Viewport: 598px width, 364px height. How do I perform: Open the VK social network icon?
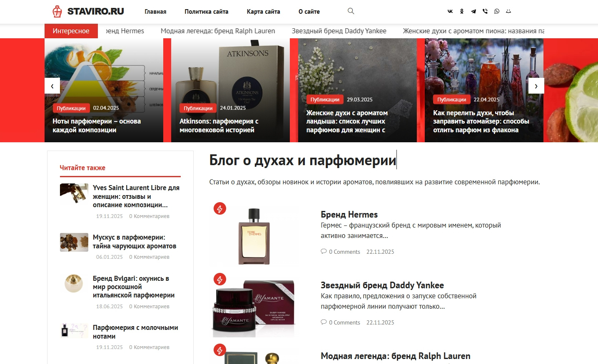(450, 12)
